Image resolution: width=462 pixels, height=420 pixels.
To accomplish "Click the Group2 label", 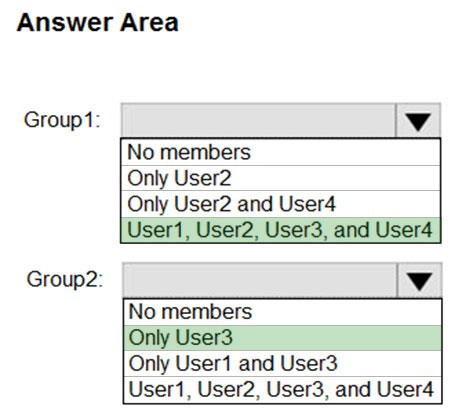I will pos(65,279).
